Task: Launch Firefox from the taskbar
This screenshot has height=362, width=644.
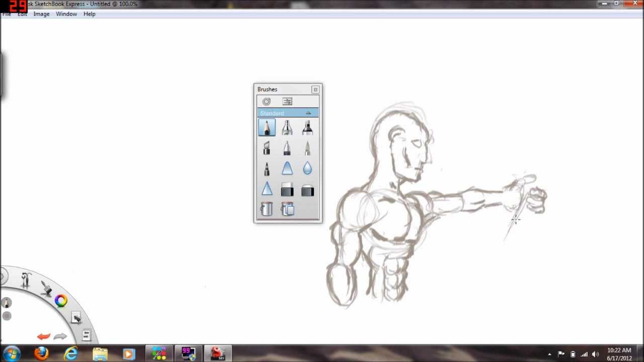Action: pyautogui.click(x=41, y=354)
